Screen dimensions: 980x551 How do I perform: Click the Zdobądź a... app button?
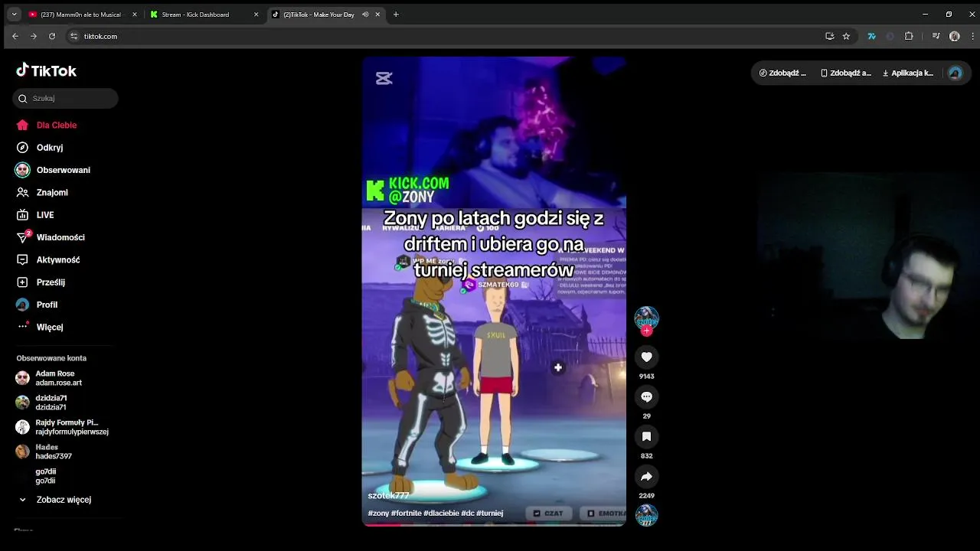click(845, 73)
